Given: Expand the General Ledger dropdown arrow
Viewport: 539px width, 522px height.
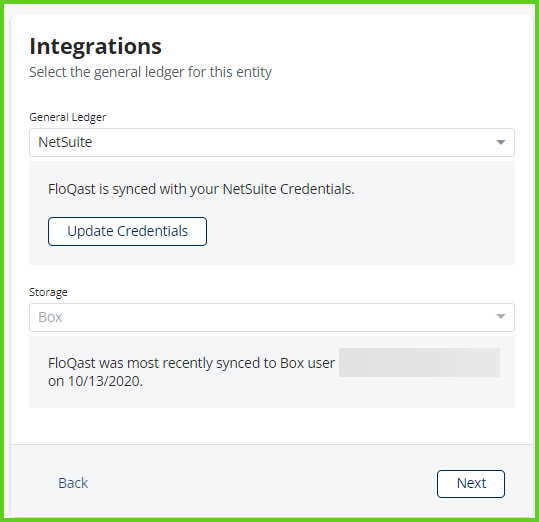Looking at the screenshot, I should pyautogui.click(x=500, y=142).
